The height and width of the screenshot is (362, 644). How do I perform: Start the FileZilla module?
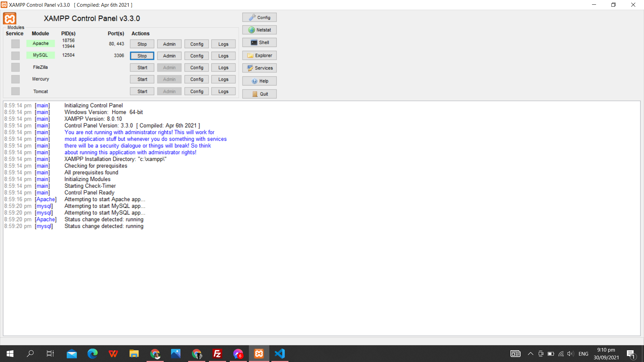142,68
